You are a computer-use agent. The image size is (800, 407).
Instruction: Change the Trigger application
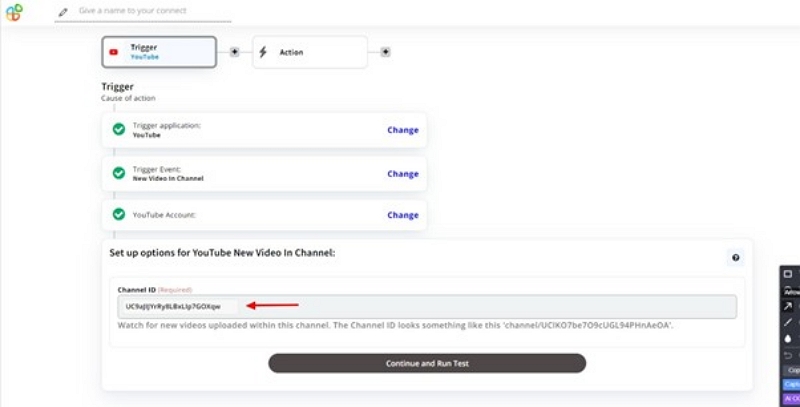click(x=403, y=130)
